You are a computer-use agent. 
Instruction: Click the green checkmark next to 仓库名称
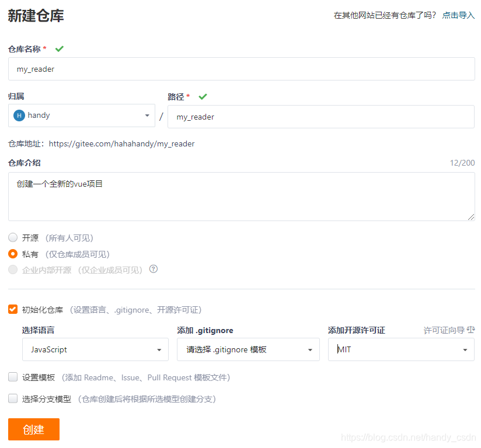click(60, 49)
